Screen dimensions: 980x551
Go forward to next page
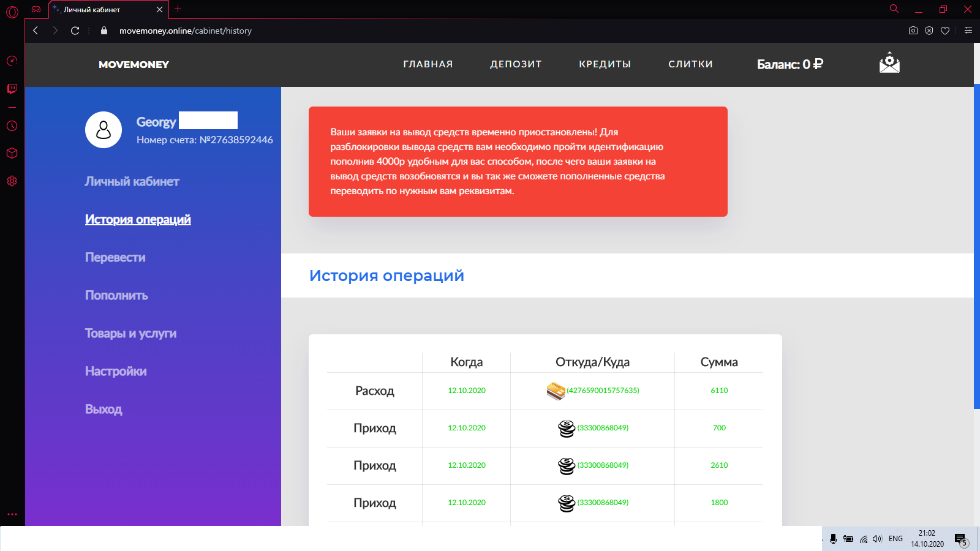click(55, 31)
